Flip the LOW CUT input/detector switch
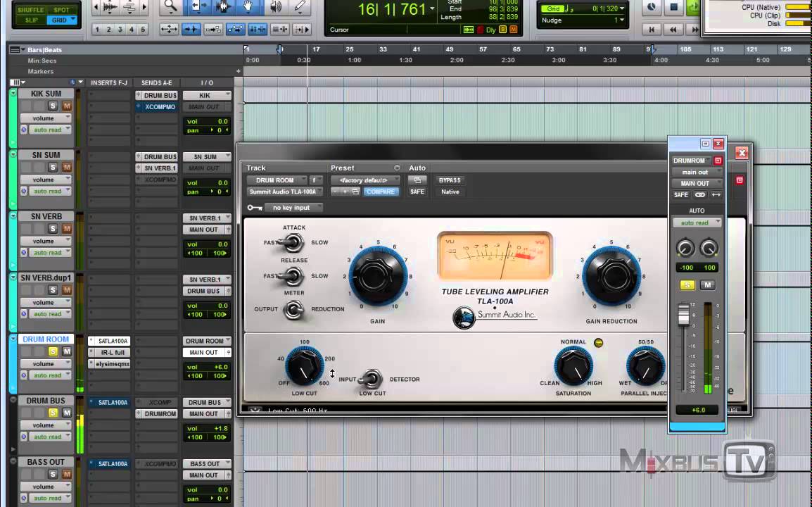Image resolution: width=812 pixels, height=507 pixels. click(372, 380)
